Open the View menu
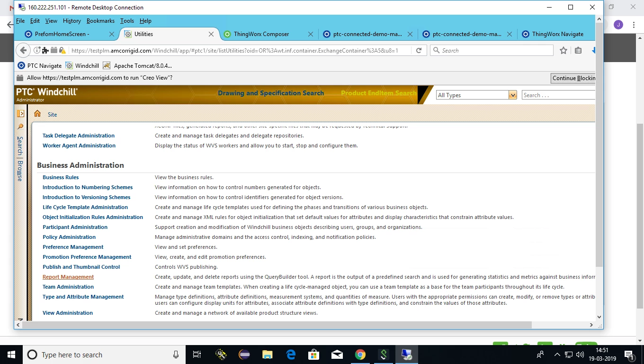644x364 pixels. click(x=51, y=21)
